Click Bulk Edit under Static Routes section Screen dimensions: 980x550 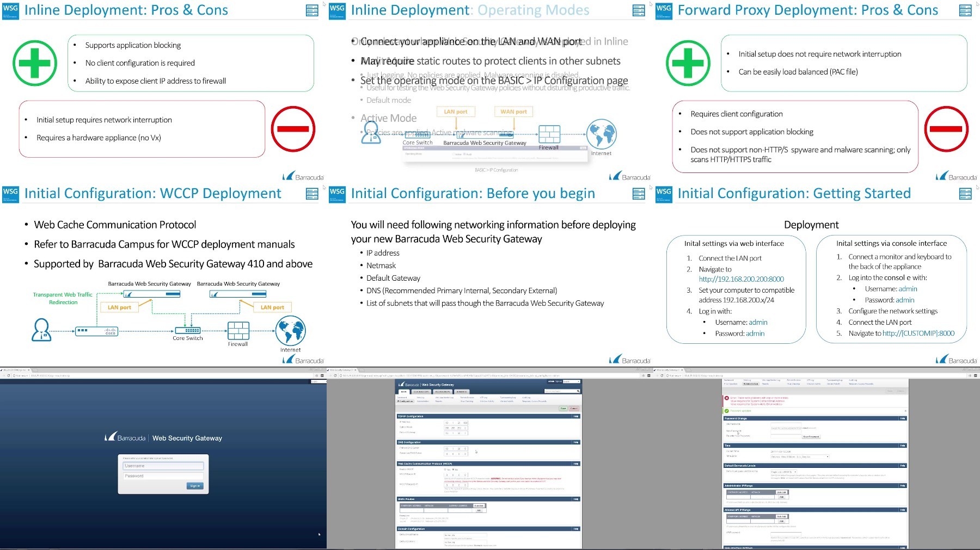(x=479, y=505)
